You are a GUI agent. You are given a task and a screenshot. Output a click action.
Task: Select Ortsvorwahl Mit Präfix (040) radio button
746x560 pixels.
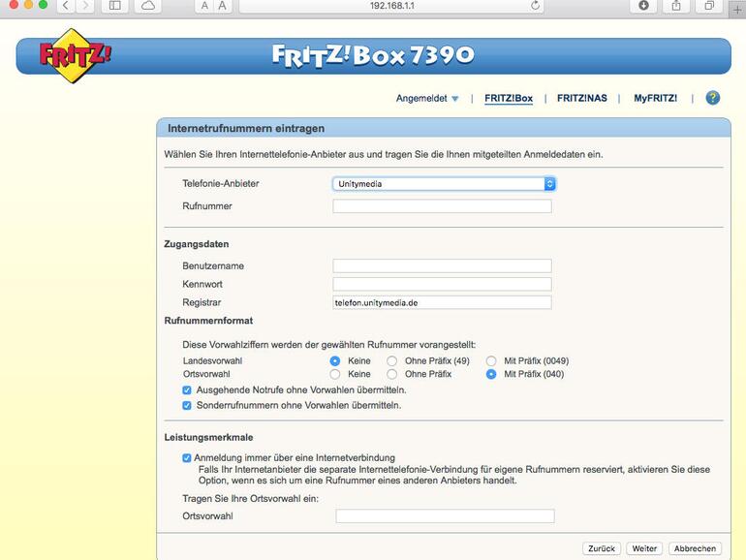(491, 374)
